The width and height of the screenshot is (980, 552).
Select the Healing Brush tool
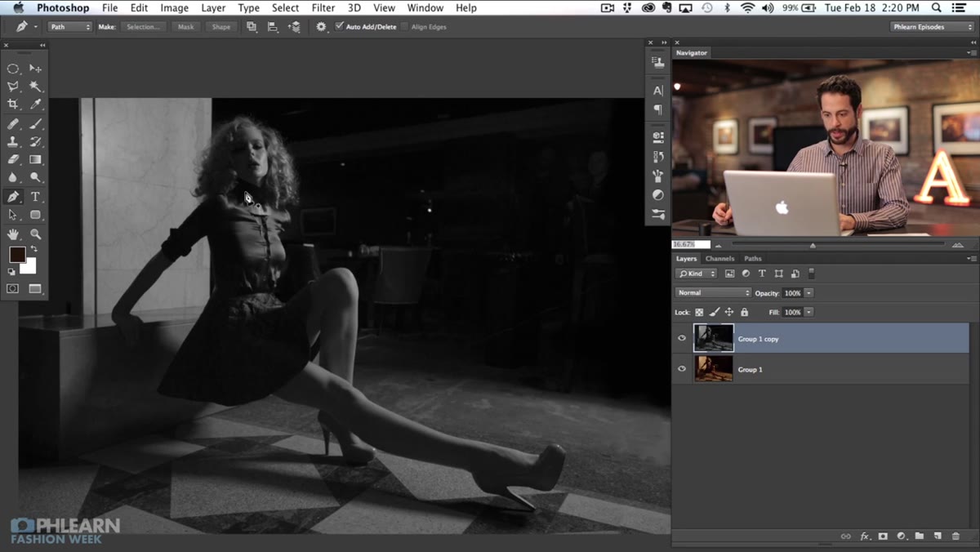(13, 124)
